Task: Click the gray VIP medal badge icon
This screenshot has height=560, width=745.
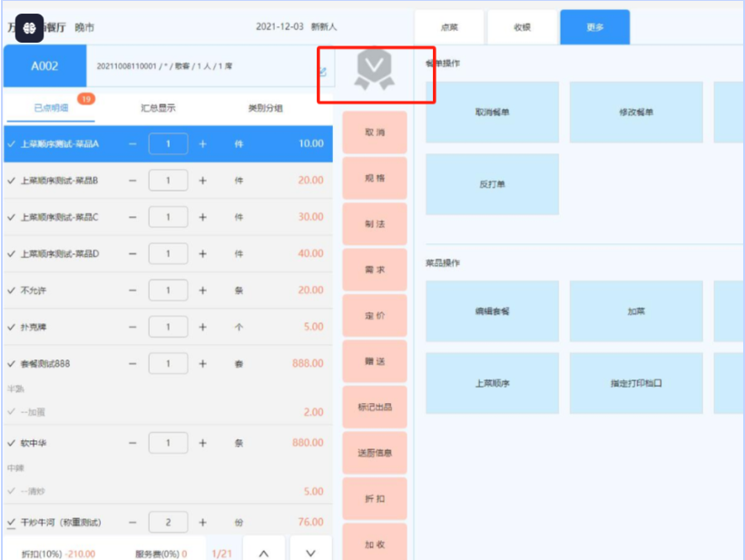Action: (375, 70)
